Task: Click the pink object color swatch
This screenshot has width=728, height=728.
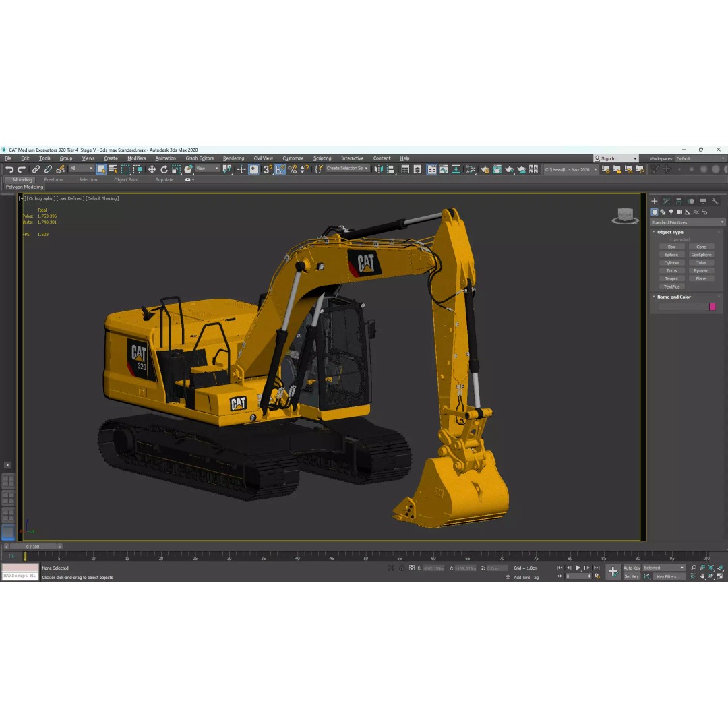Action: 712,307
